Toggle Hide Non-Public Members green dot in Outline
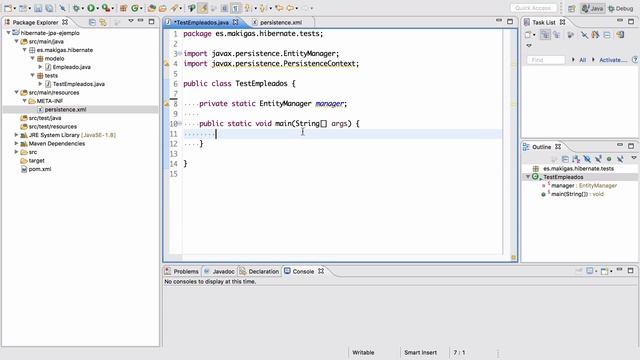640x360 pixels. point(609,159)
